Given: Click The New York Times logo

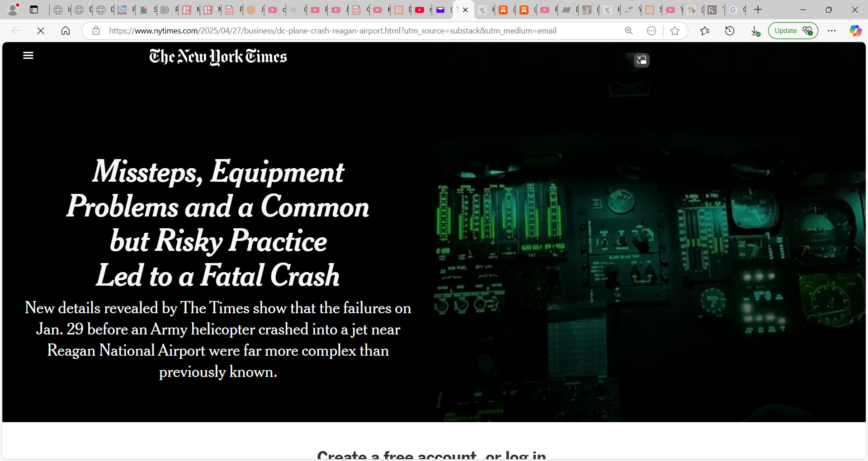Looking at the screenshot, I should click(218, 57).
